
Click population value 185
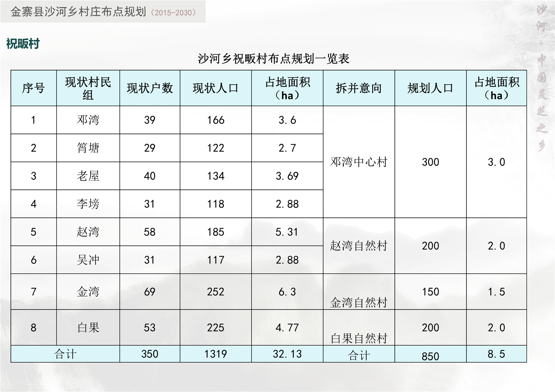tap(215, 232)
